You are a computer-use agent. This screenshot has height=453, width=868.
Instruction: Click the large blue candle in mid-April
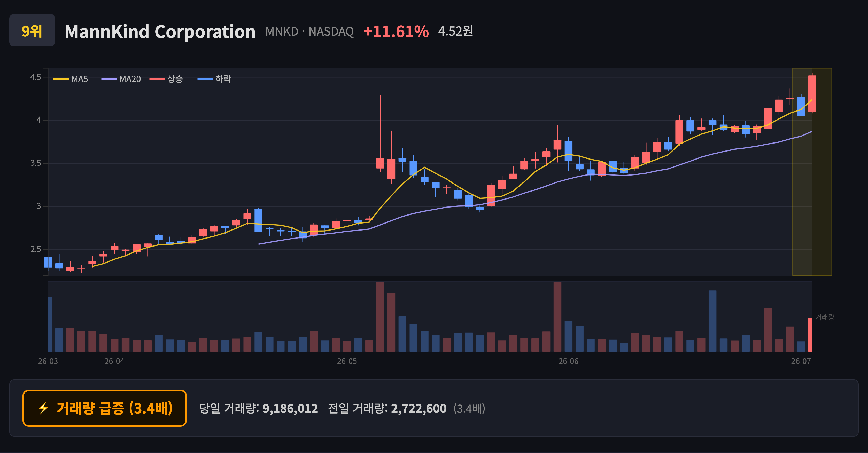(x=258, y=220)
